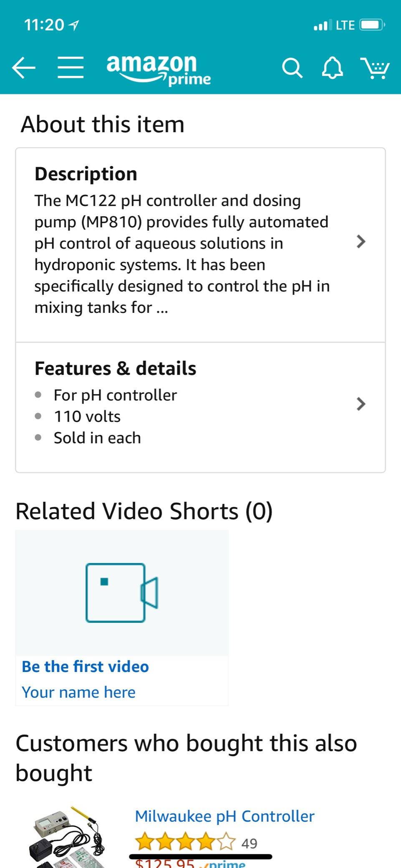Open the hamburger menu
The image size is (401, 868).
tap(71, 68)
